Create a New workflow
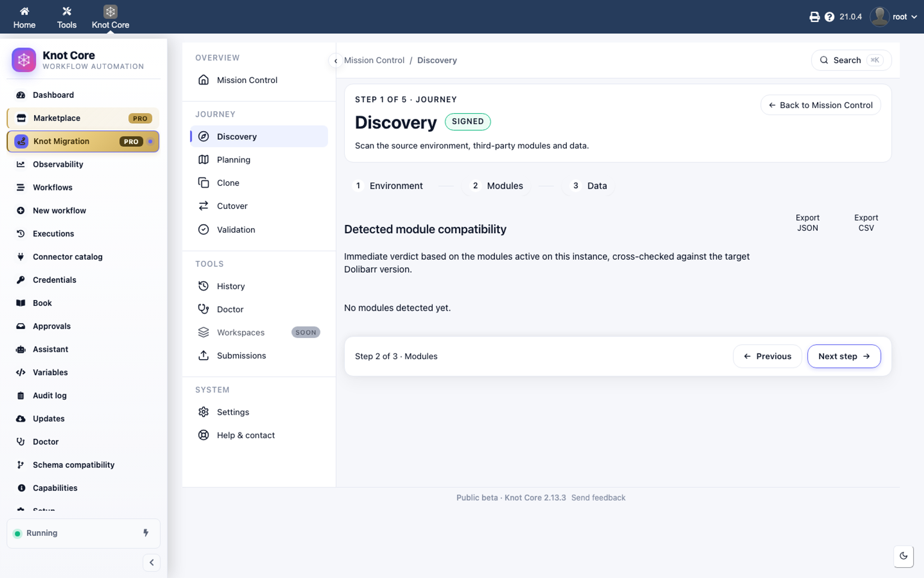The width and height of the screenshot is (924, 578). coord(83,211)
